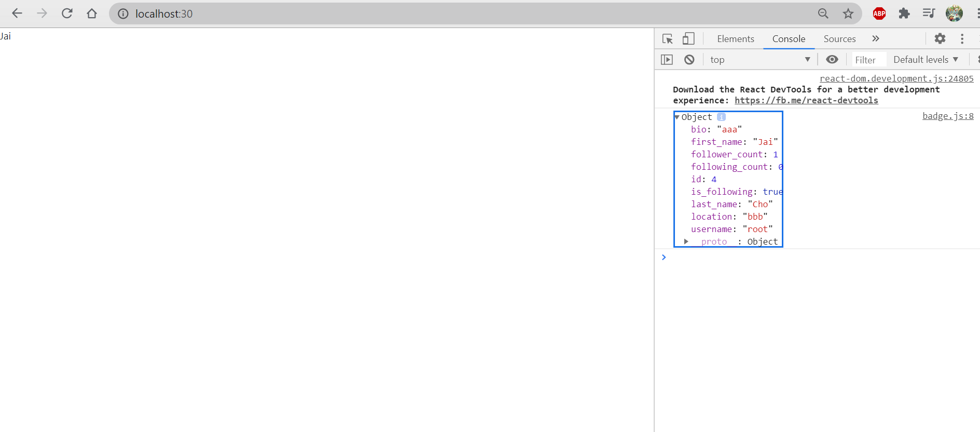Click the username: "root" property
This screenshot has height=432, width=980.
point(732,229)
